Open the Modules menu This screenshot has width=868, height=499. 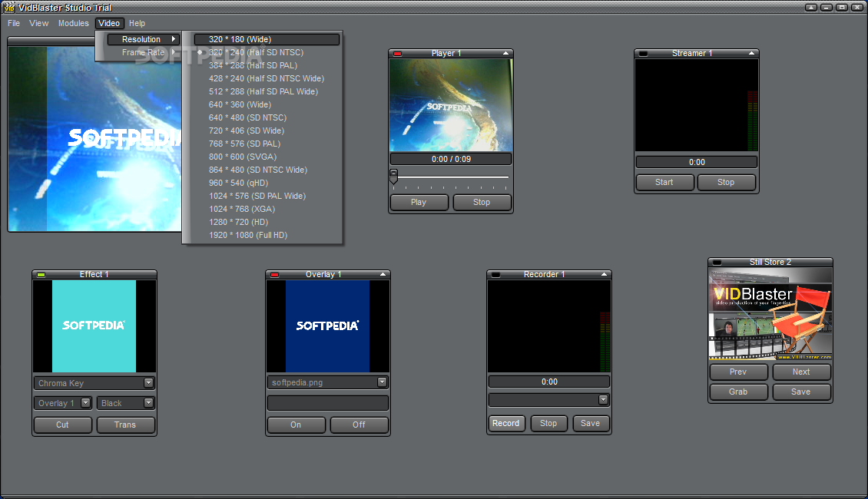tap(73, 23)
